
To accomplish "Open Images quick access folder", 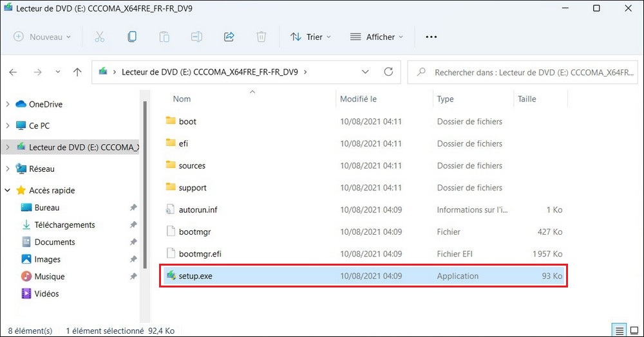I will pyautogui.click(x=47, y=259).
